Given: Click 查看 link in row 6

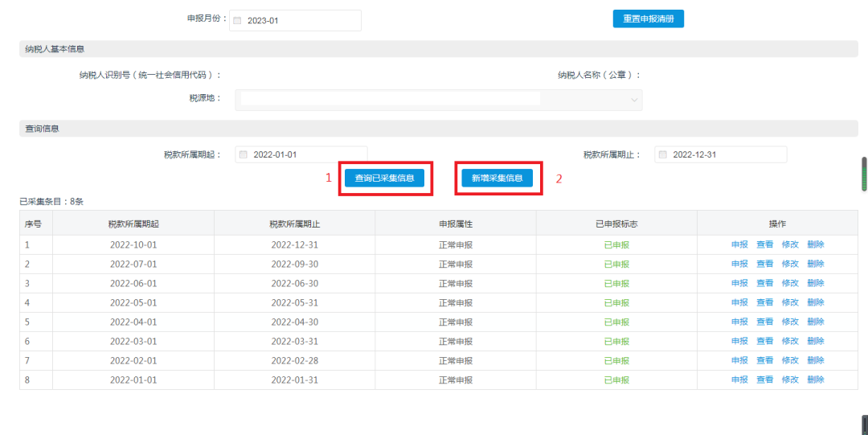Looking at the screenshot, I should pyautogui.click(x=764, y=342).
